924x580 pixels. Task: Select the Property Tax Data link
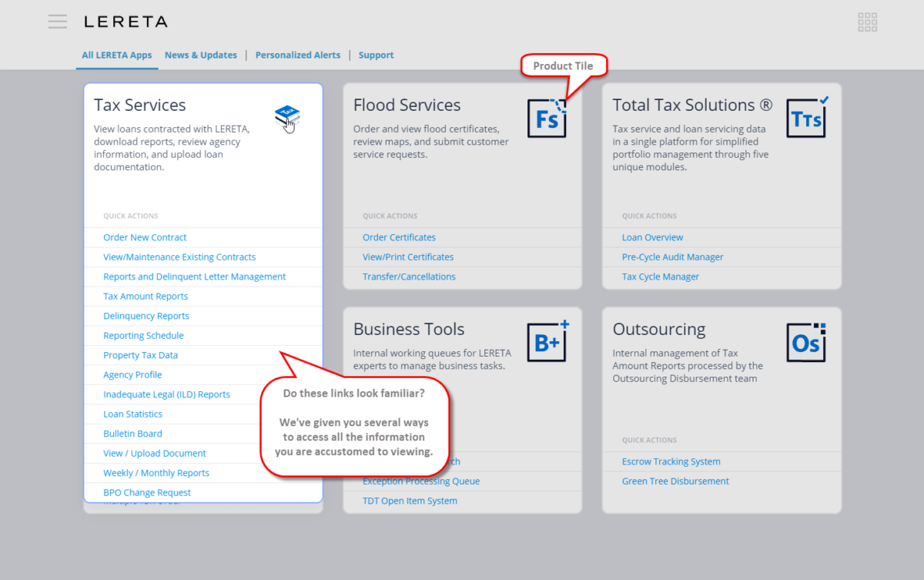[140, 355]
